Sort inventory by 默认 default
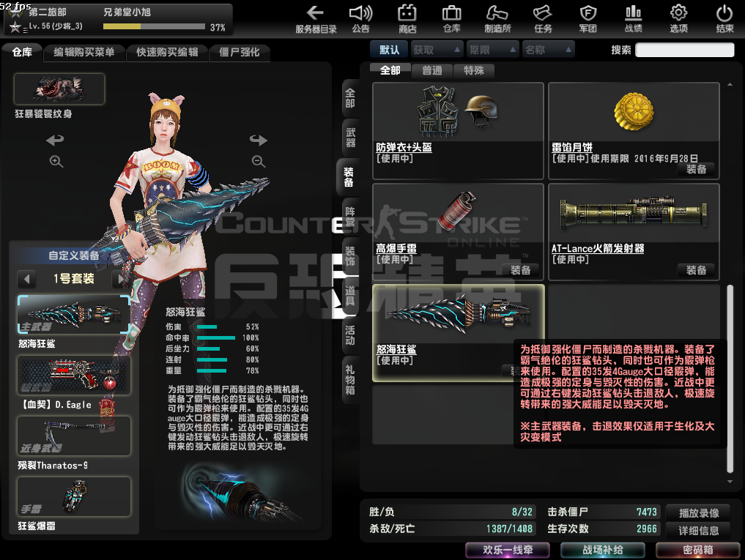This screenshot has height=560, width=745. coord(389,49)
